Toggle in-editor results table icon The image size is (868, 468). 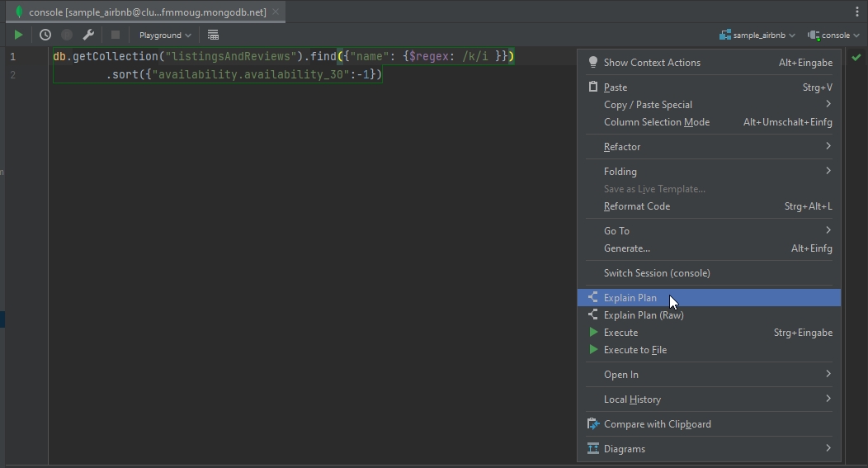pyautogui.click(x=213, y=35)
